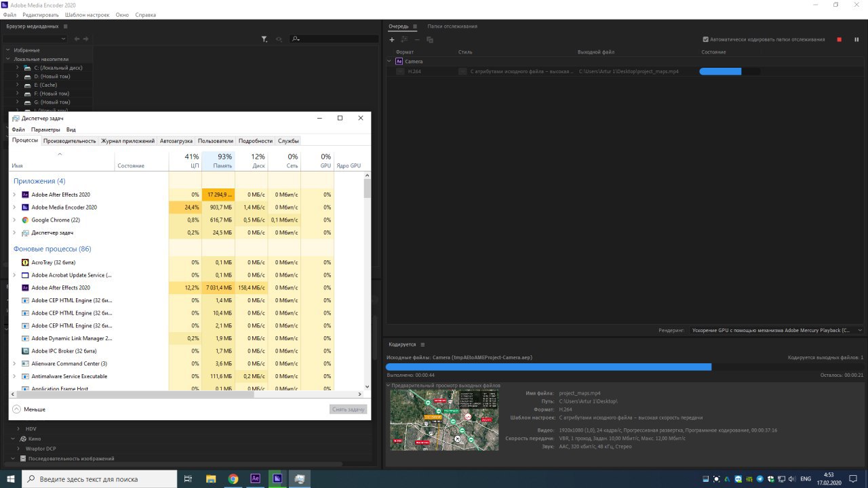
Task: Switch to the Папки отслеживания tab
Action: click(452, 26)
